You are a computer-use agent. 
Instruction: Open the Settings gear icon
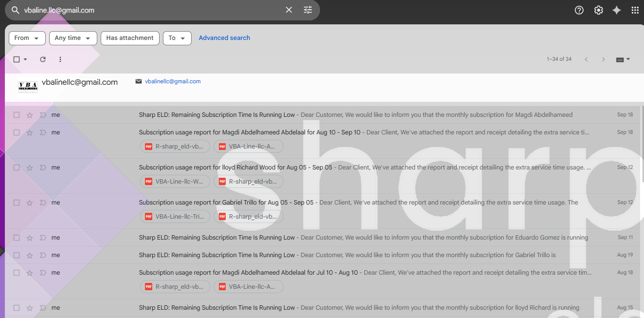pos(598,10)
